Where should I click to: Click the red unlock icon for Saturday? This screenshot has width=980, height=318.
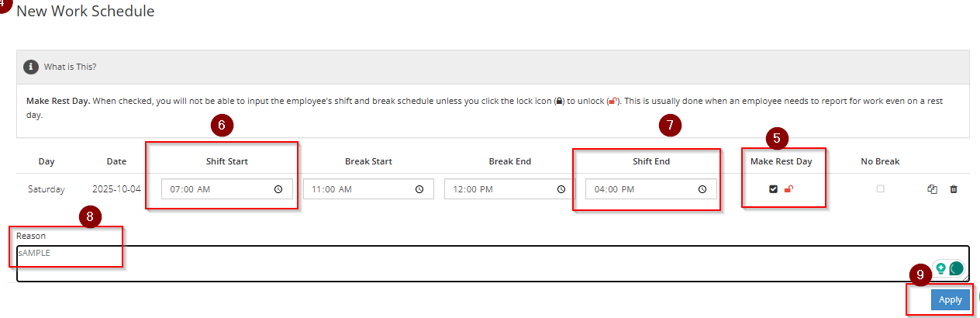coord(788,189)
